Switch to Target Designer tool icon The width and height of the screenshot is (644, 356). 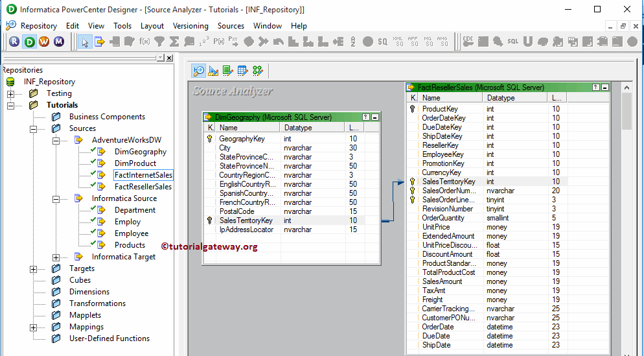click(x=213, y=71)
